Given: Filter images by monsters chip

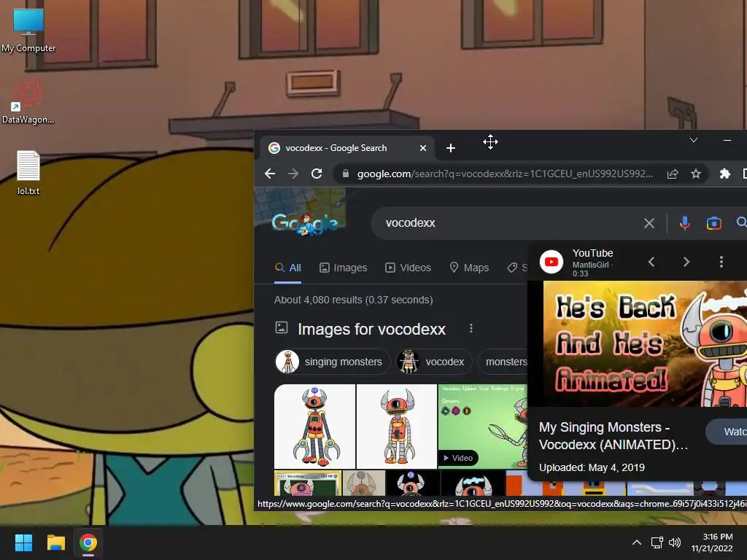Looking at the screenshot, I should [x=503, y=362].
